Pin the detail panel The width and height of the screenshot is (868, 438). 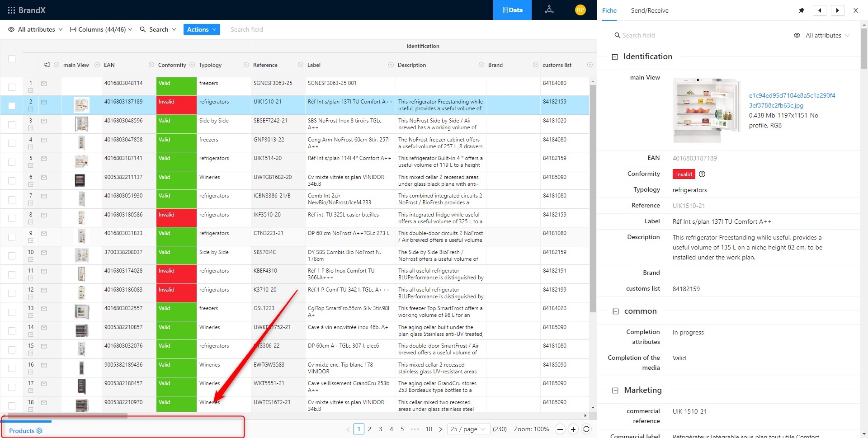802,10
